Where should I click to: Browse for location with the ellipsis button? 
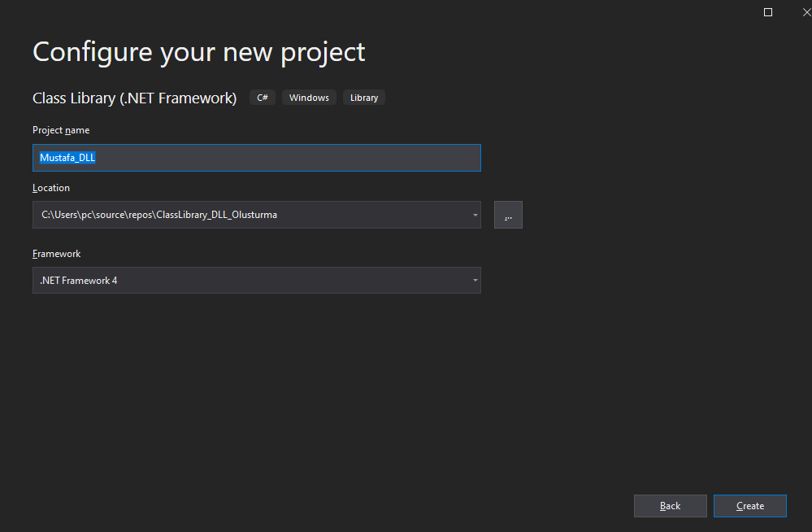click(508, 215)
